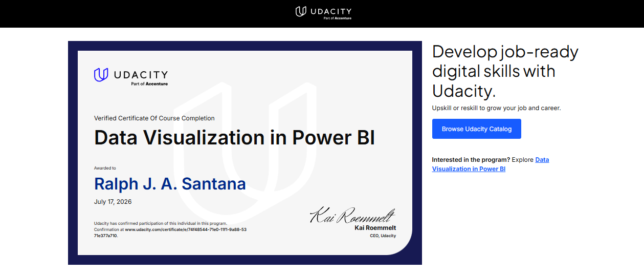Click Part of Accenture under header logo
The image size is (644, 274).
[338, 18]
